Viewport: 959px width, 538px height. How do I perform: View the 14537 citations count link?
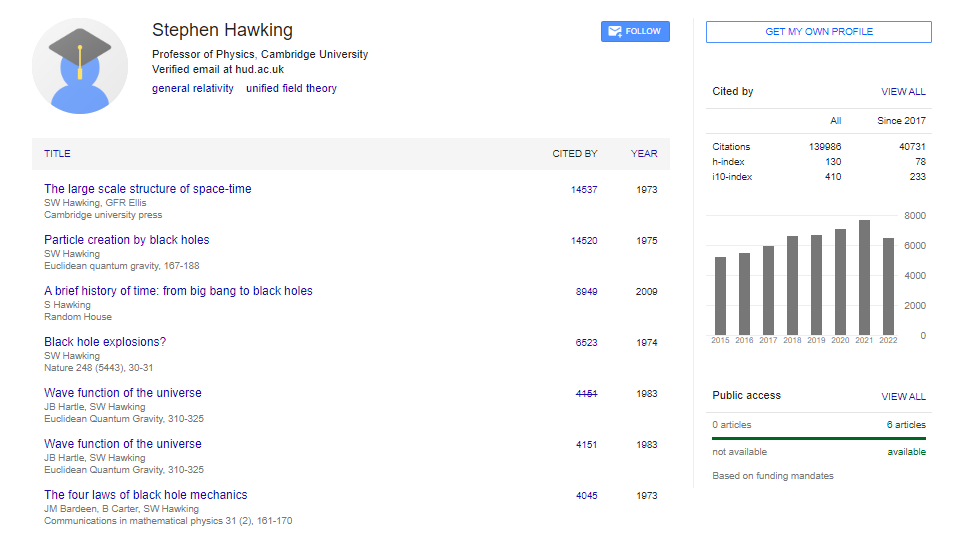[584, 190]
